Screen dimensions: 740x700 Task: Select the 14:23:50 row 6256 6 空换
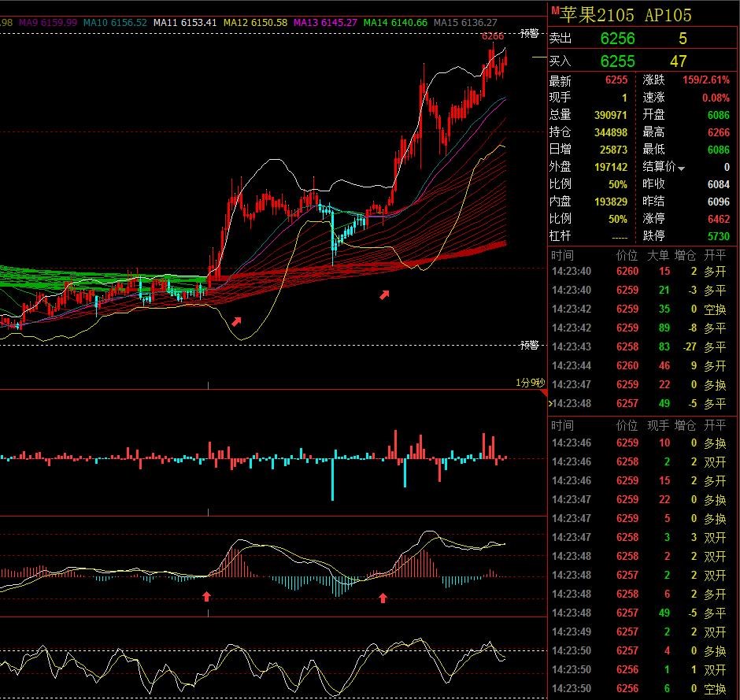coord(642,688)
